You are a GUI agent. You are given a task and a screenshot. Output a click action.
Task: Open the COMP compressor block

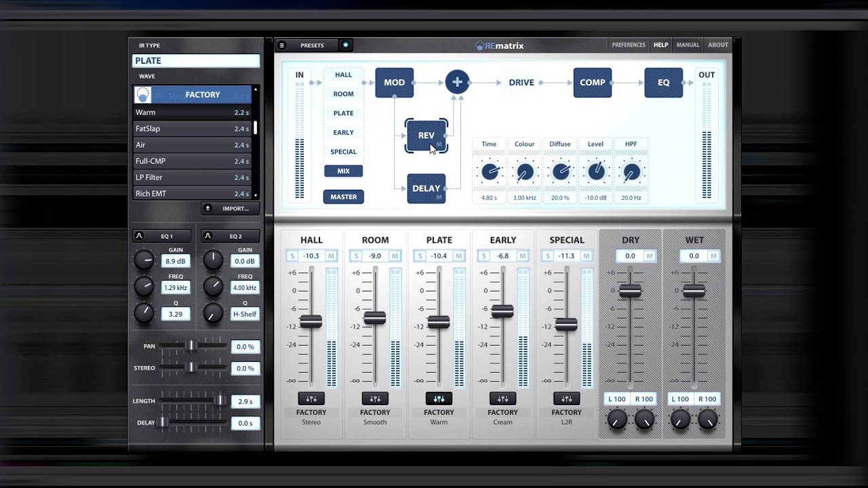pyautogui.click(x=592, y=82)
